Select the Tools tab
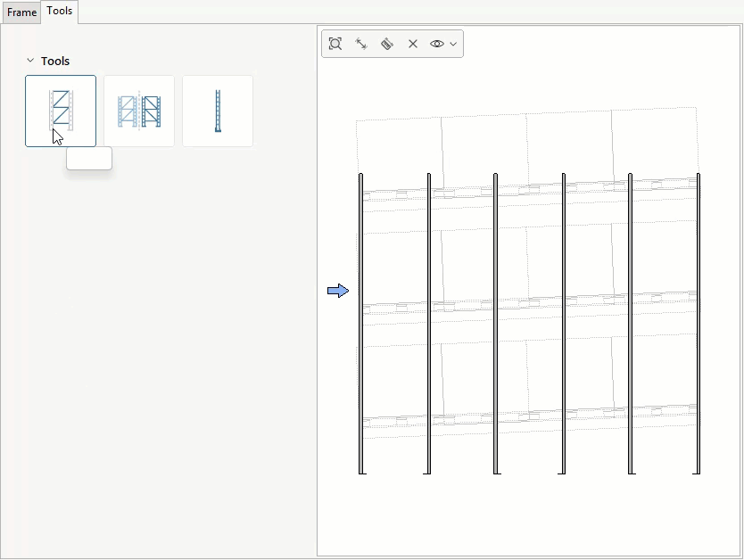 (59, 11)
